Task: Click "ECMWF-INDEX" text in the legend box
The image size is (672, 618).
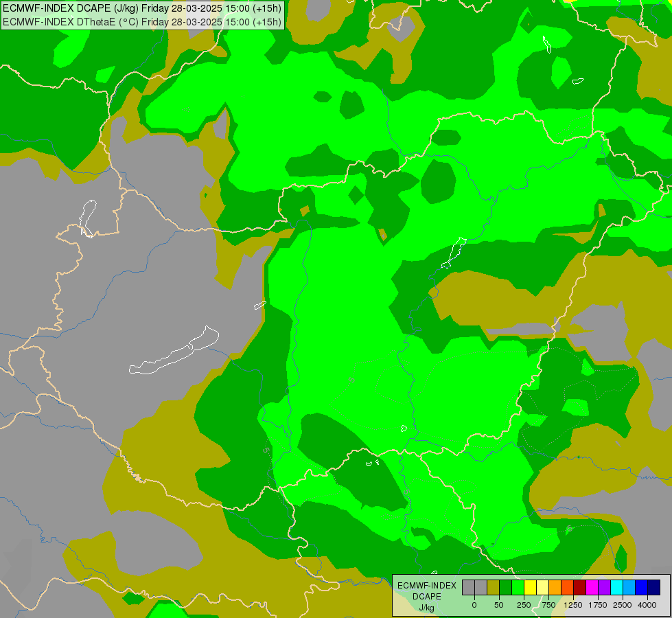Action: click(427, 586)
